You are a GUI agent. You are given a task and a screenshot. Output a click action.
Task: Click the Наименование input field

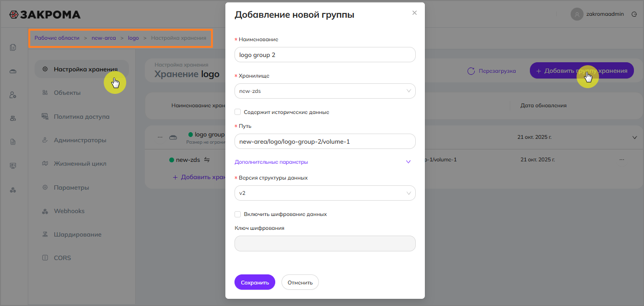click(325, 55)
